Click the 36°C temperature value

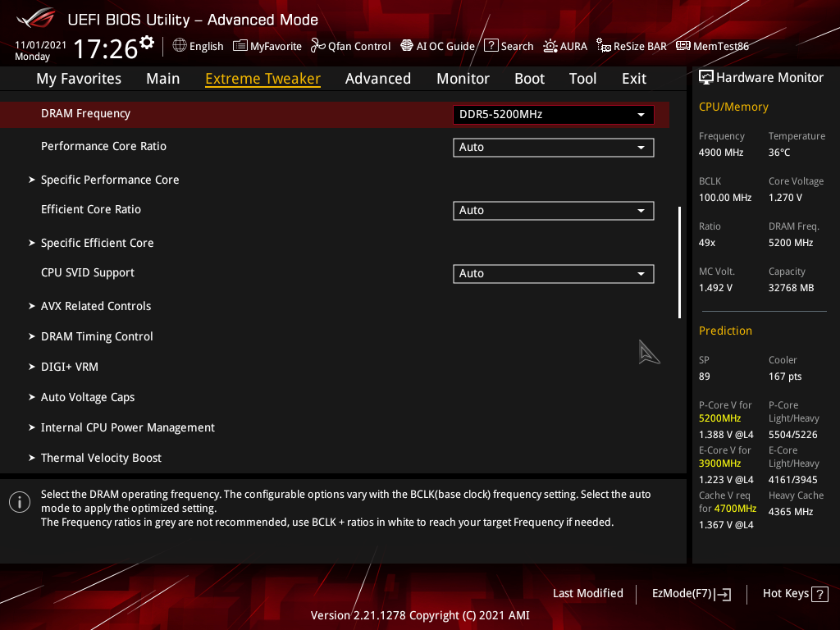pyautogui.click(x=779, y=153)
